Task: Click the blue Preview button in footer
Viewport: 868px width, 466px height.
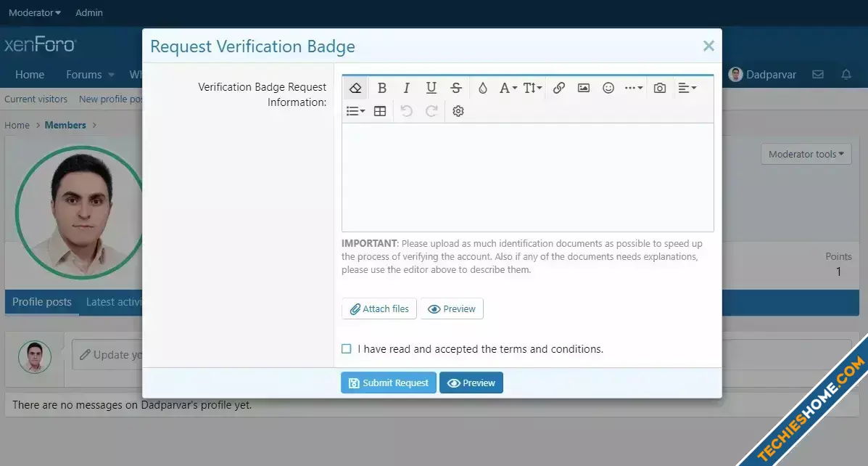Action: 471,383
